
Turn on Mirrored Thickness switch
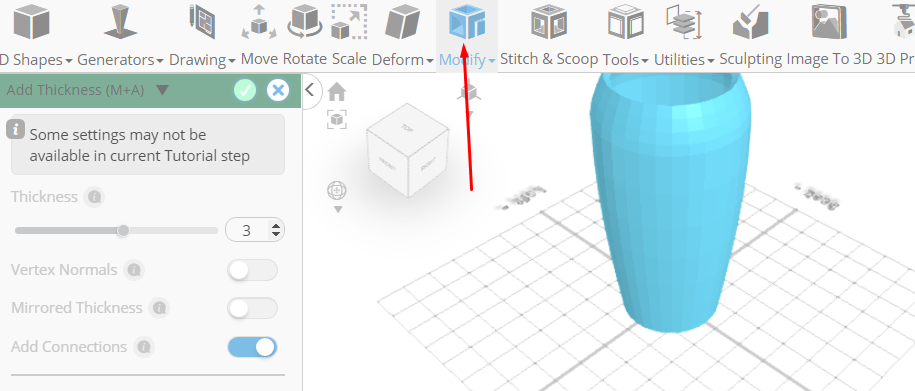pyautogui.click(x=252, y=308)
